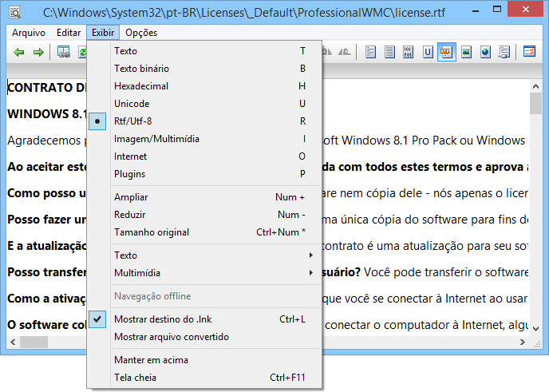
Task: Click the file window icon next to the navigation arrows
Action: [63, 52]
